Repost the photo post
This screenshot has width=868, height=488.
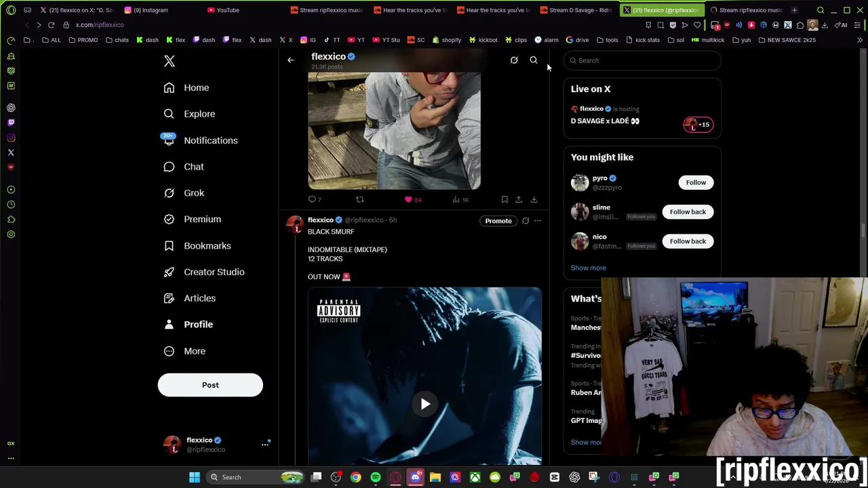(360, 199)
